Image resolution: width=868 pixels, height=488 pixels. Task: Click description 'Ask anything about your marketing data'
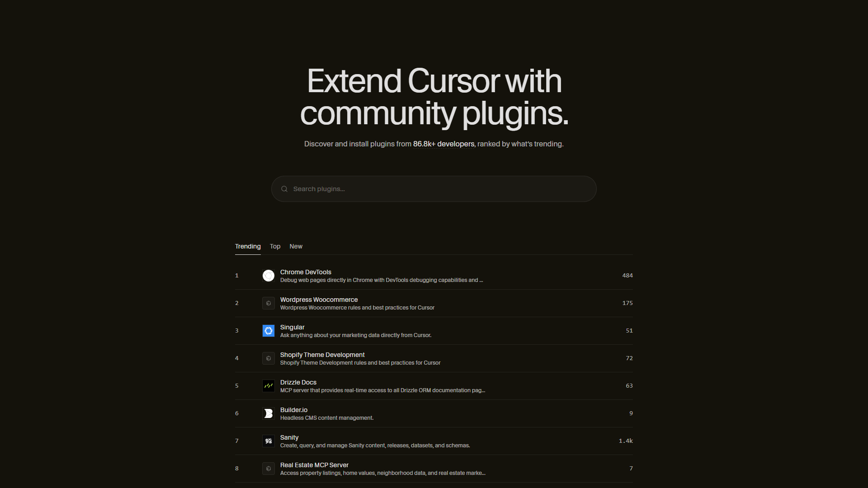coord(356,335)
